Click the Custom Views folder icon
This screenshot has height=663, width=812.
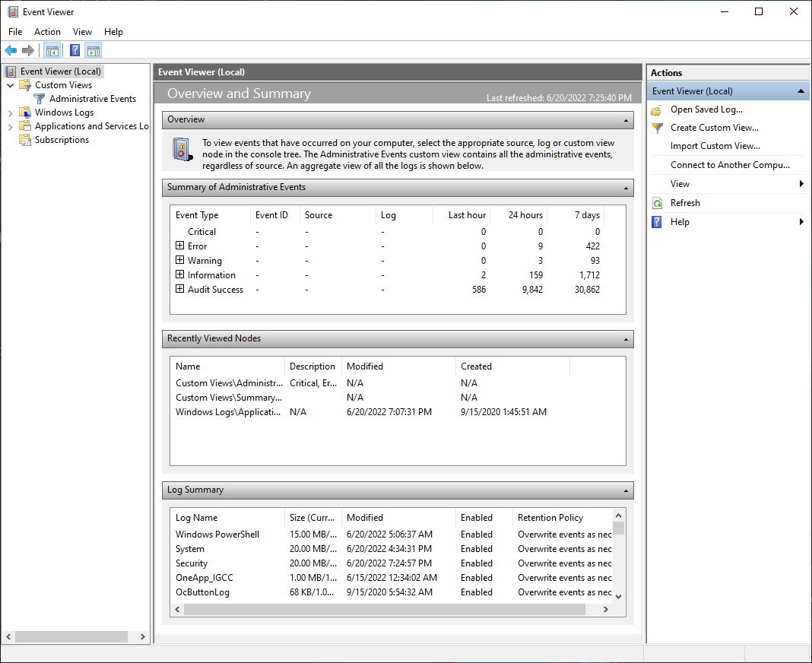click(25, 85)
